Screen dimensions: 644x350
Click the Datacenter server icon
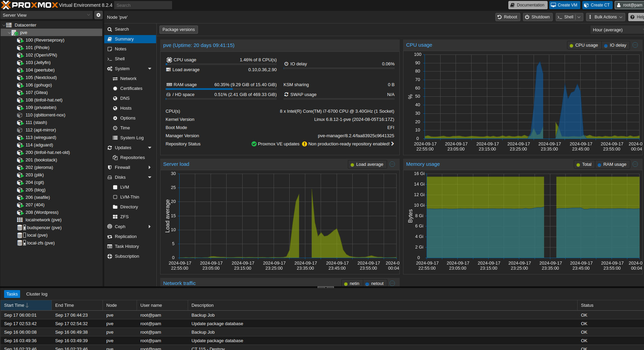(9, 25)
